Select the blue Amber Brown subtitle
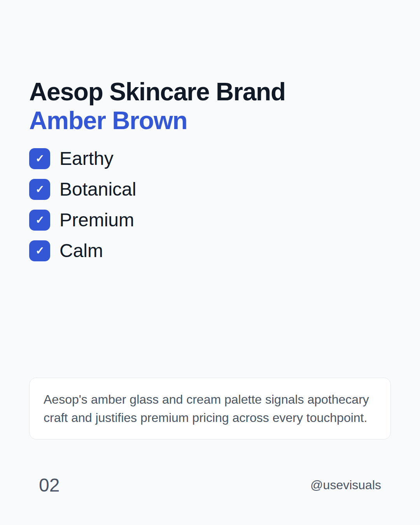The width and height of the screenshot is (420, 525). click(x=108, y=121)
